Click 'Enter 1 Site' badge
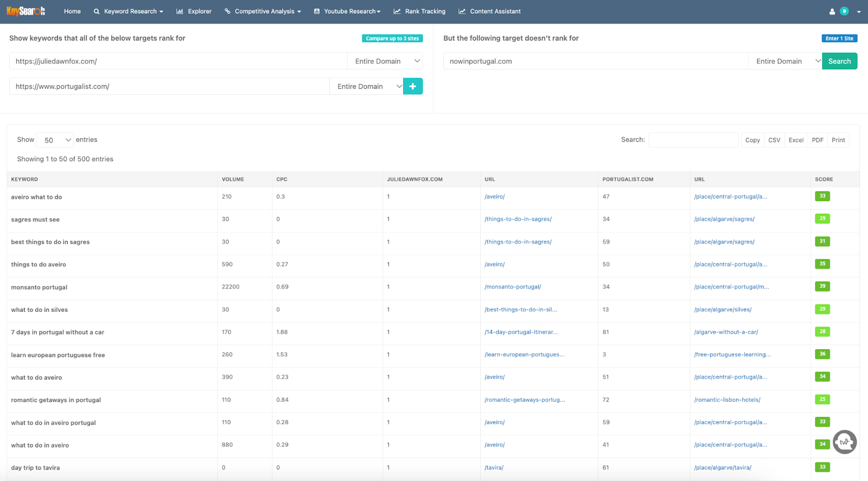This screenshot has width=868, height=481. (x=839, y=39)
